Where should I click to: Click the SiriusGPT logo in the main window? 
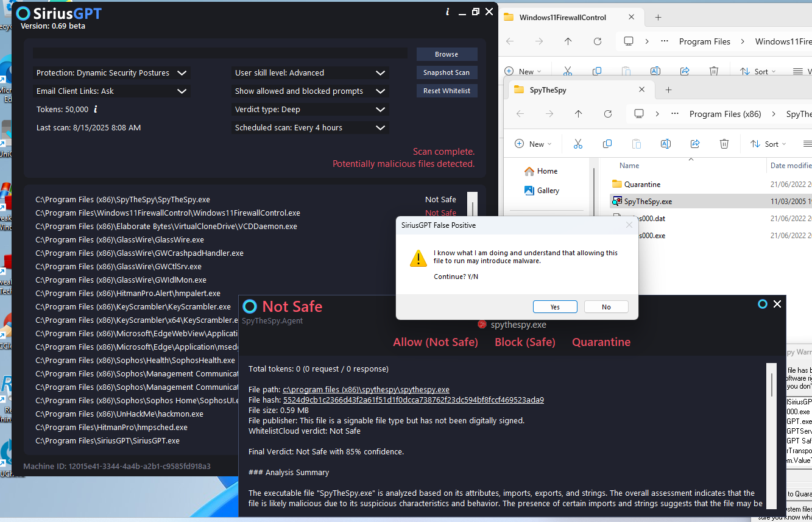click(x=23, y=13)
